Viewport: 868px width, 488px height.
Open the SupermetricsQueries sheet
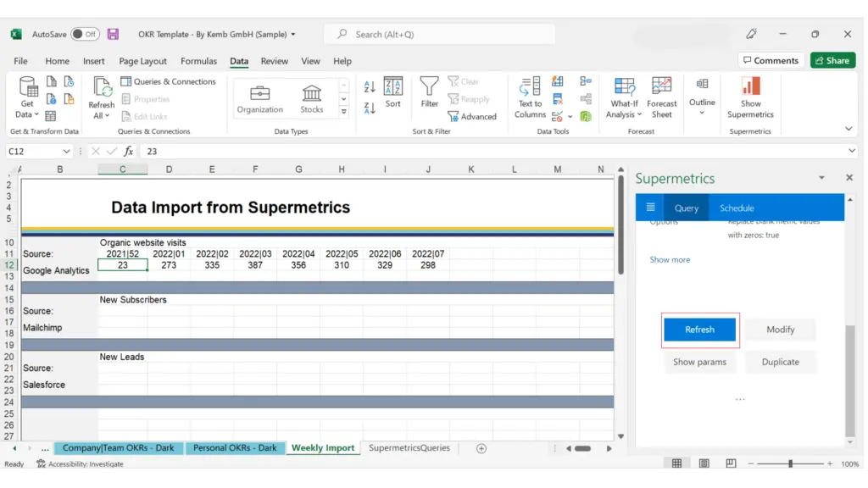(409, 448)
